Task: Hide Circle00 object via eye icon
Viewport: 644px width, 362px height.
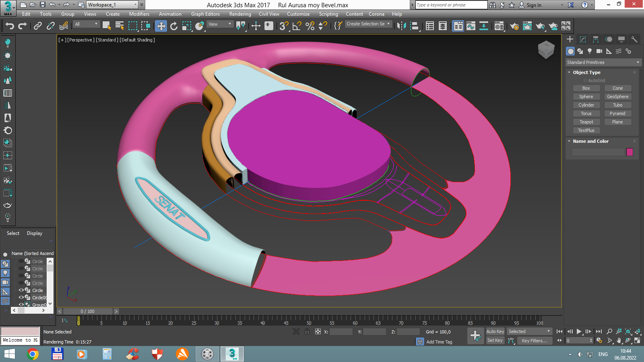Action: coord(21,297)
